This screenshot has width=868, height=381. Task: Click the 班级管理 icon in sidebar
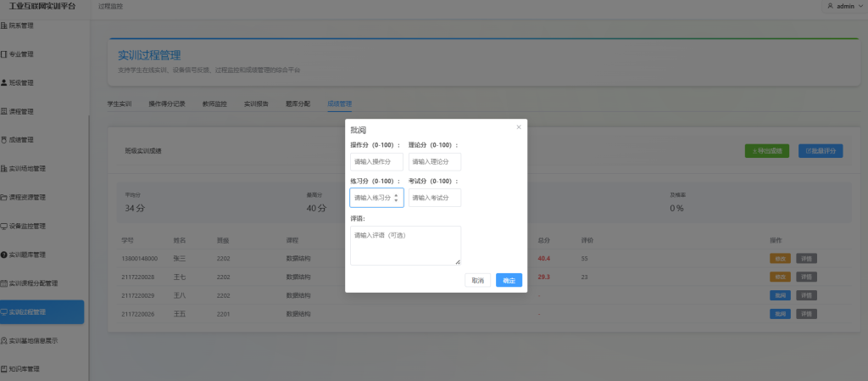4,83
